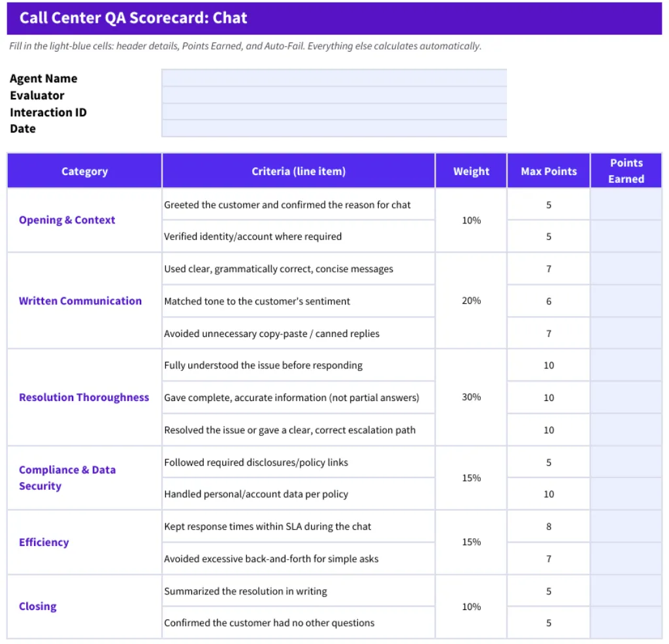Click Max Points 10 for Handled personal data
Viewport: 669px width, 644px height.
pyautogui.click(x=549, y=494)
